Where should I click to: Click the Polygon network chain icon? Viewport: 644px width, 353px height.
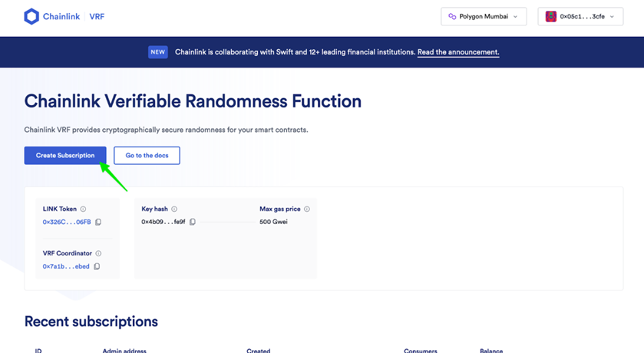pyautogui.click(x=452, y=16)
